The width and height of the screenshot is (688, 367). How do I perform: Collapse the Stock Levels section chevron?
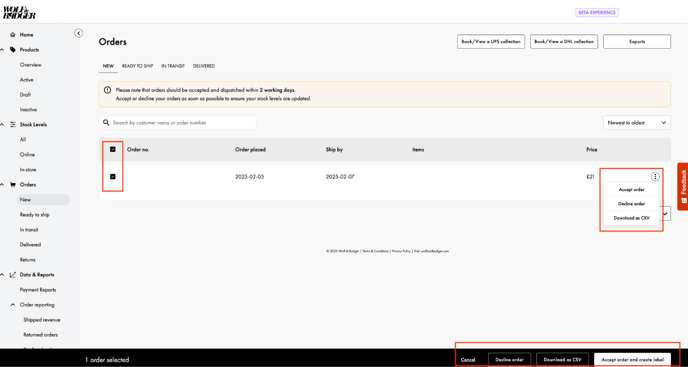[3, 125]
